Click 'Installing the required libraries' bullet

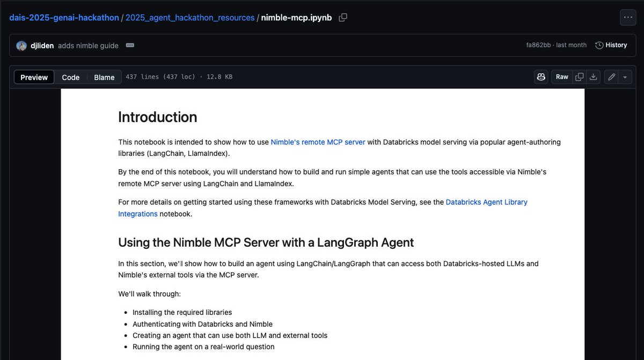[x=182, y=312]
